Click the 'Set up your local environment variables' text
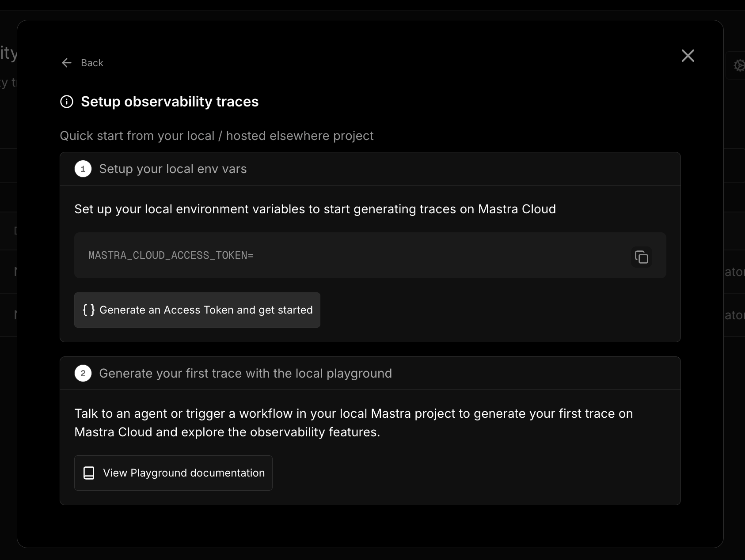745x560 pixels. pyautogui.click(x=315, y=209)
